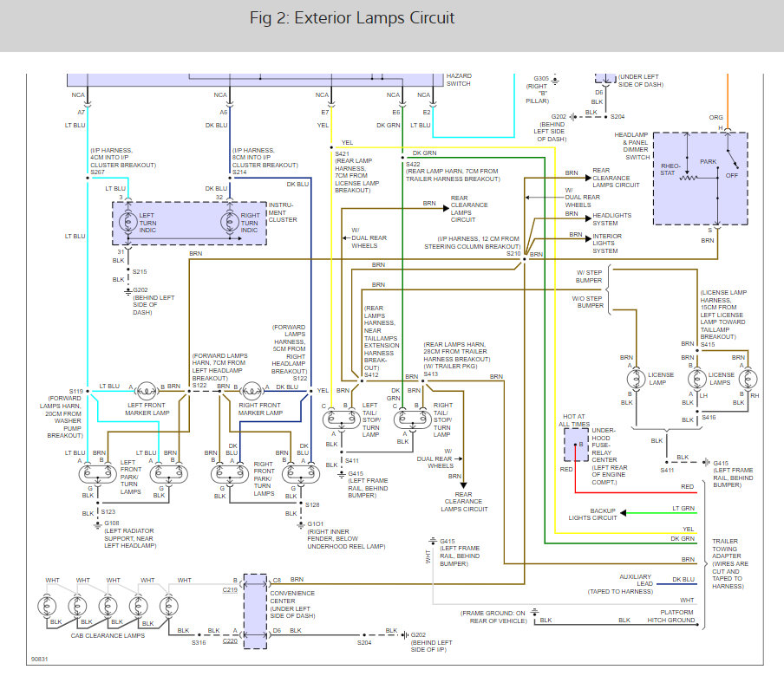Screen dimensions: 784x689
Task: Select the AUXILIARY LEAD label
Action: tap(636, 580)
